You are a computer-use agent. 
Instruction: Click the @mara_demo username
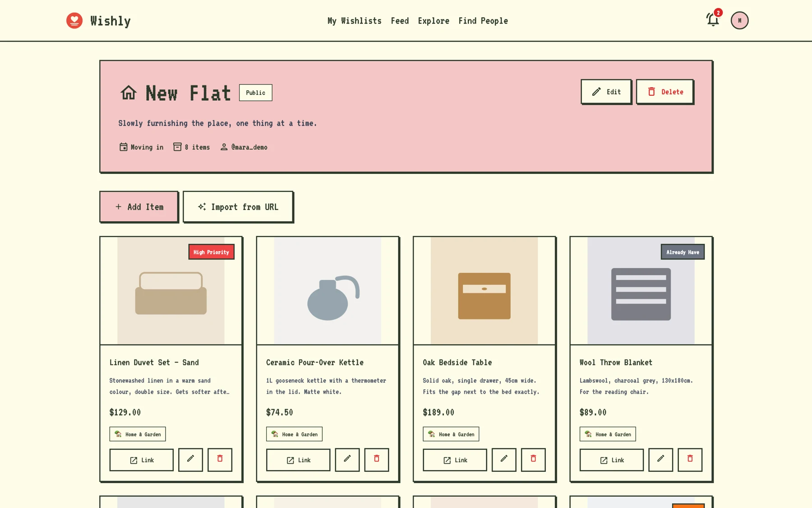tap(249, 147)
